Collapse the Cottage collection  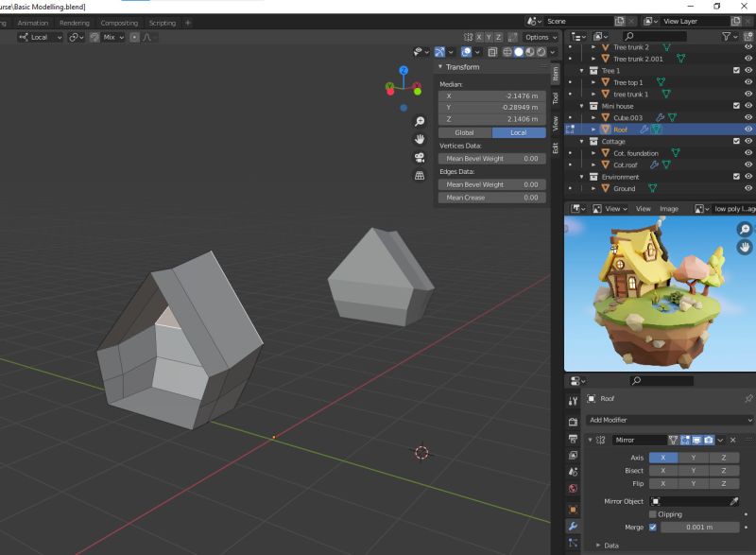[x=582, y=141]
